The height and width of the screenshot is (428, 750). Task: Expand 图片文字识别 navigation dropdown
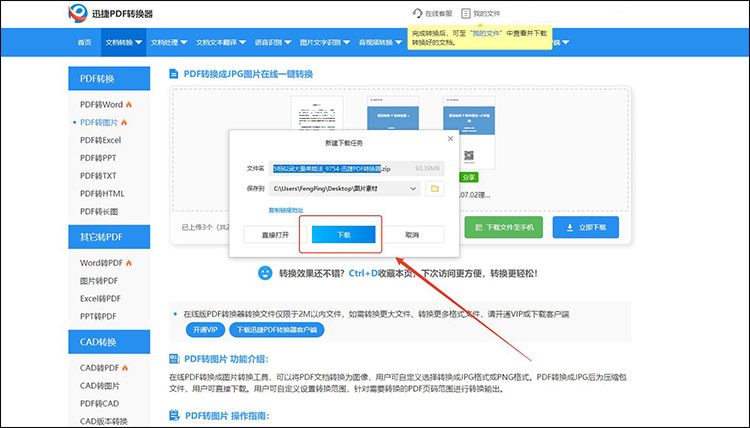click(x=325, y=42)
